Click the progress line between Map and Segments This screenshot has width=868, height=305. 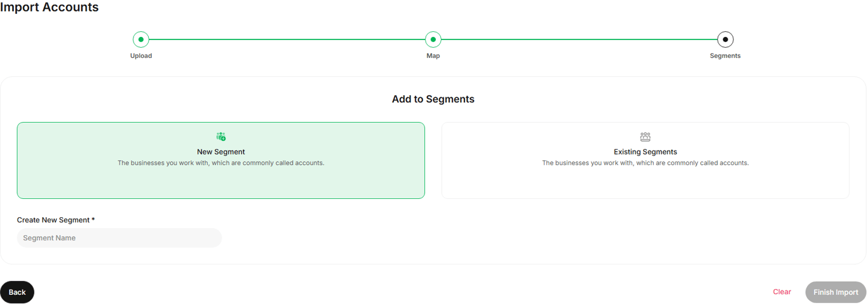(578, 39)
